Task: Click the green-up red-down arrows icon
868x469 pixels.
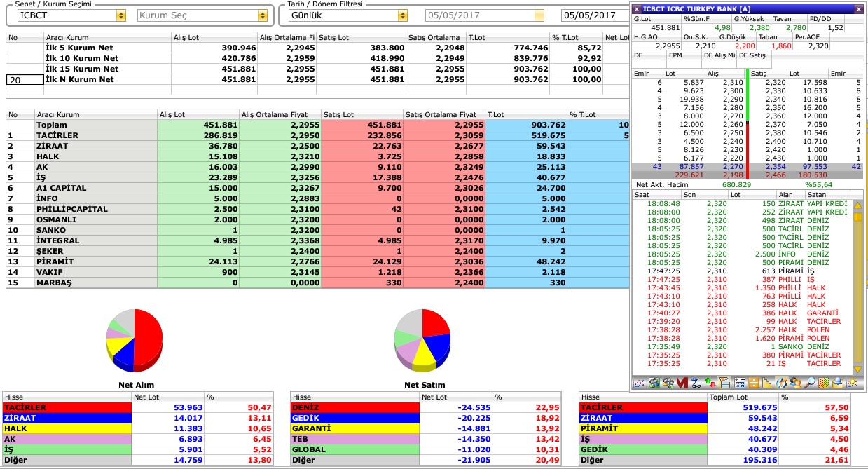Action: [710, 383]
